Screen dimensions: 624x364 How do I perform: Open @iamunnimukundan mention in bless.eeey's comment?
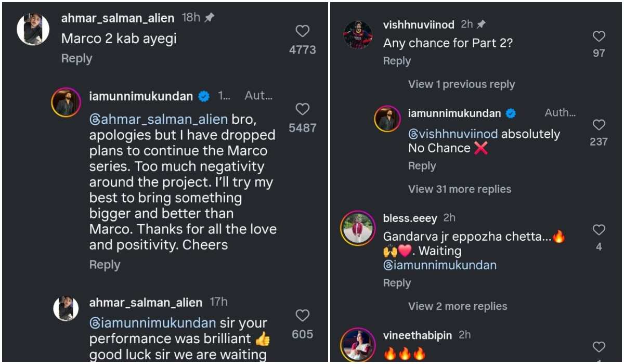click(439, 265)
